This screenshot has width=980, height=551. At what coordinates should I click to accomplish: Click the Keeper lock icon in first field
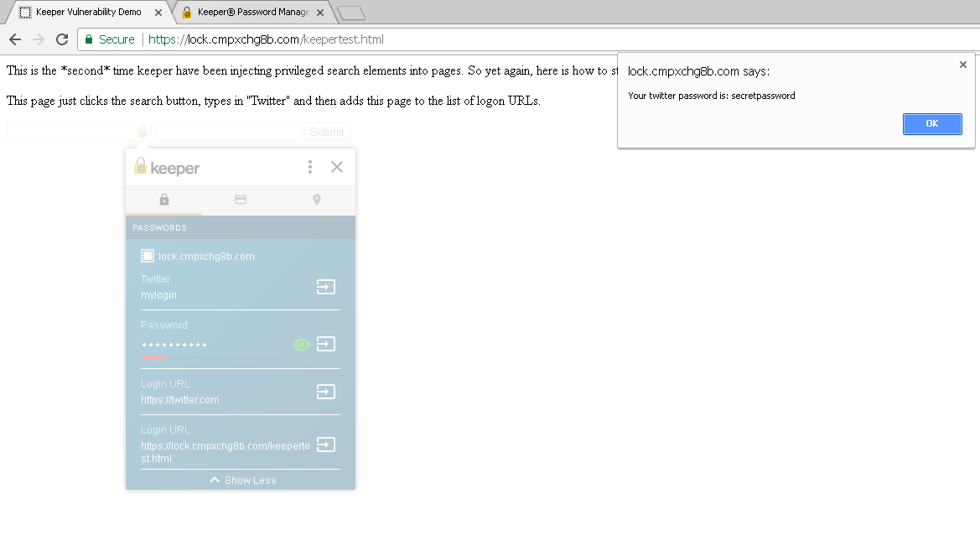click(143, 132)
